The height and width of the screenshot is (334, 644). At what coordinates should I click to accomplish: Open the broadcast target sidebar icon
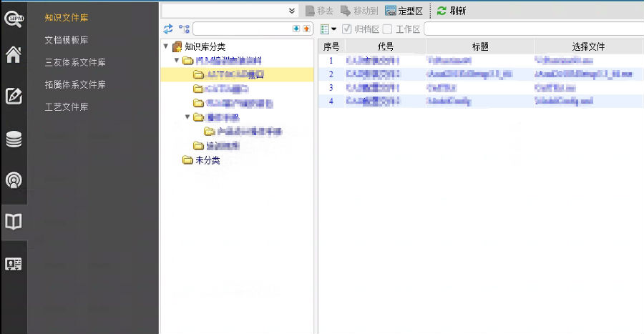pos(14,180)
